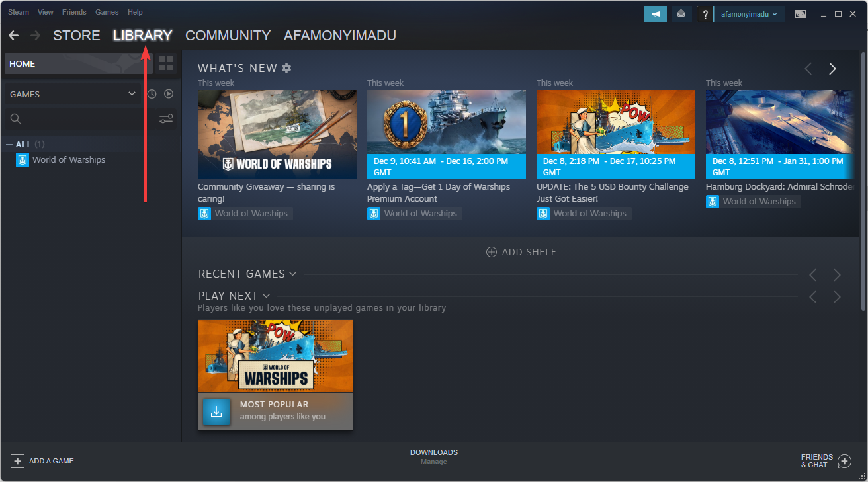This screenshot has height=482, width=868.
Task: Collapse the ALL games category
Action: (9, 145)
